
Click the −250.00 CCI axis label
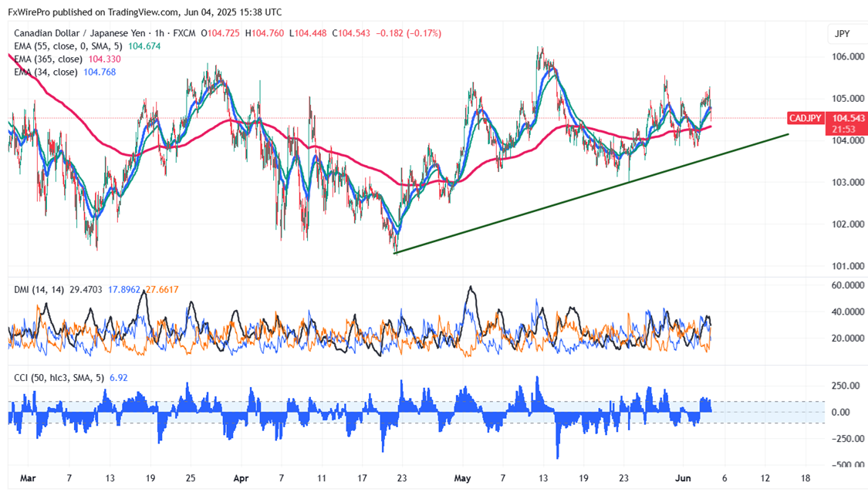(x=847, y=438)
